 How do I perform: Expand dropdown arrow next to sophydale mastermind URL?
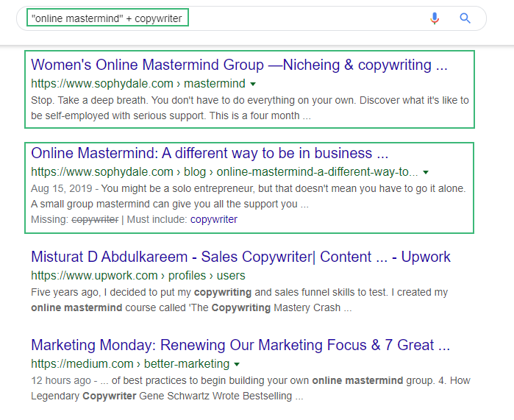pyautogui.click(x=253, y=85)
